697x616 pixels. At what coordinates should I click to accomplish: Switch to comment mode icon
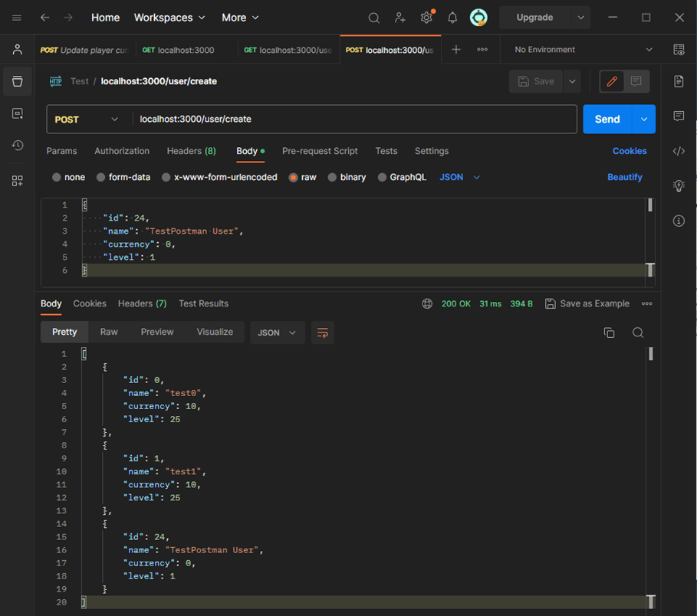[636, 81]
